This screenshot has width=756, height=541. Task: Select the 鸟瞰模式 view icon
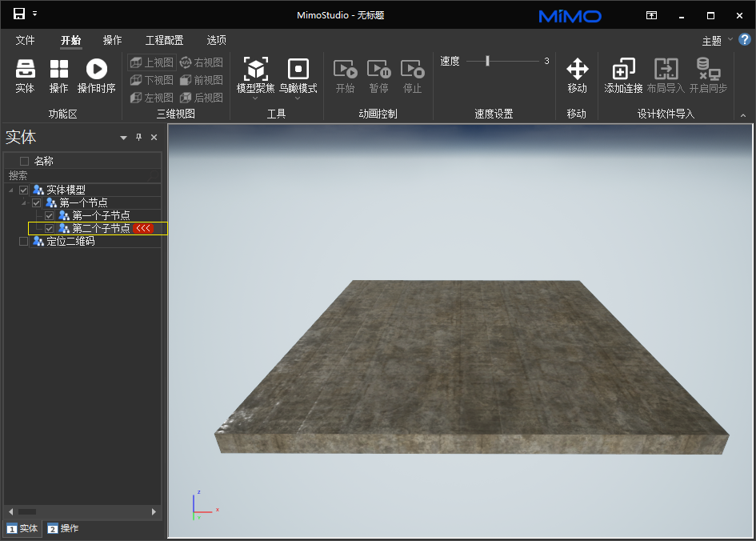(x=298, y=70)
